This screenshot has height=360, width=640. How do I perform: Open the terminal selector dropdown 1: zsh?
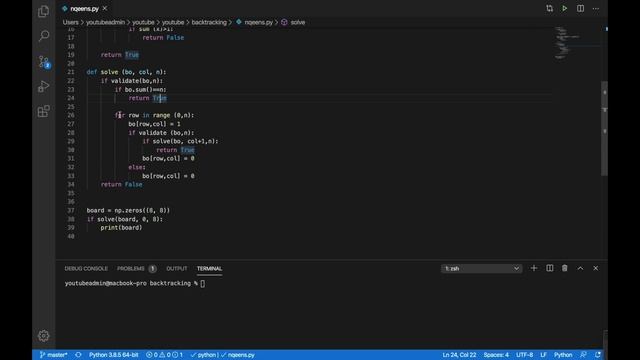[481, 269]
